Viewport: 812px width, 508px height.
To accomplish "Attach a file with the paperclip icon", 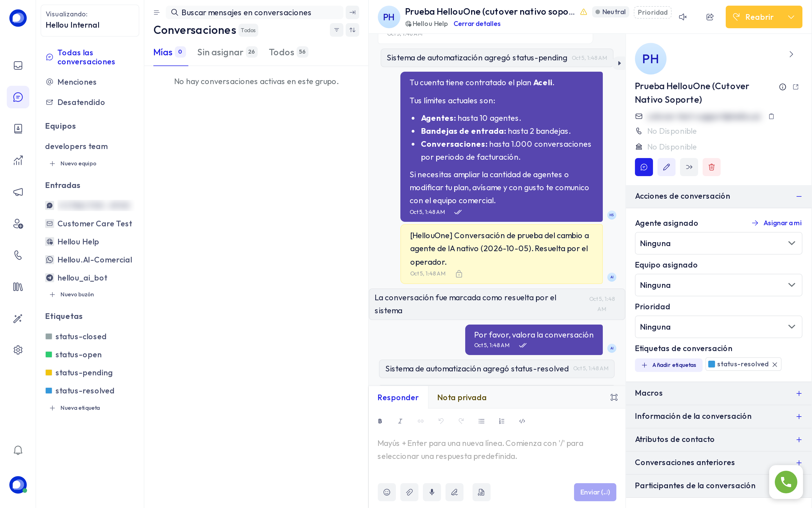I will (409, 492).
